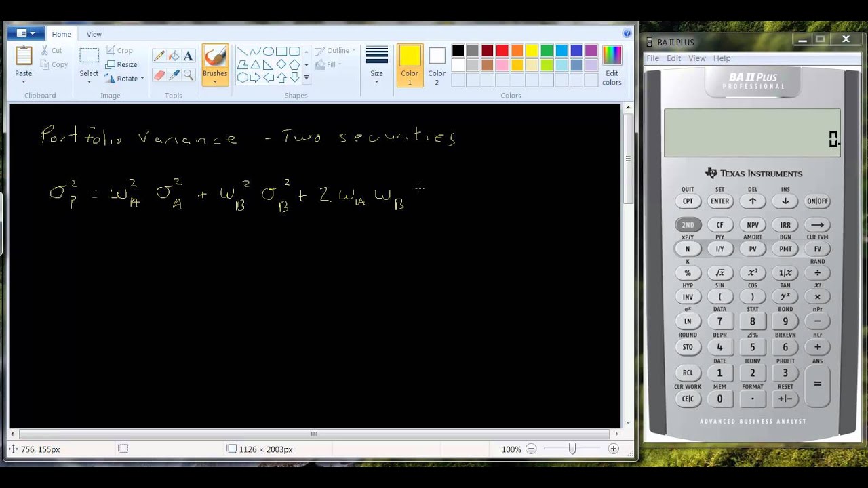
Task: Switch to the View ribbon tab
Action: (94, 34)
